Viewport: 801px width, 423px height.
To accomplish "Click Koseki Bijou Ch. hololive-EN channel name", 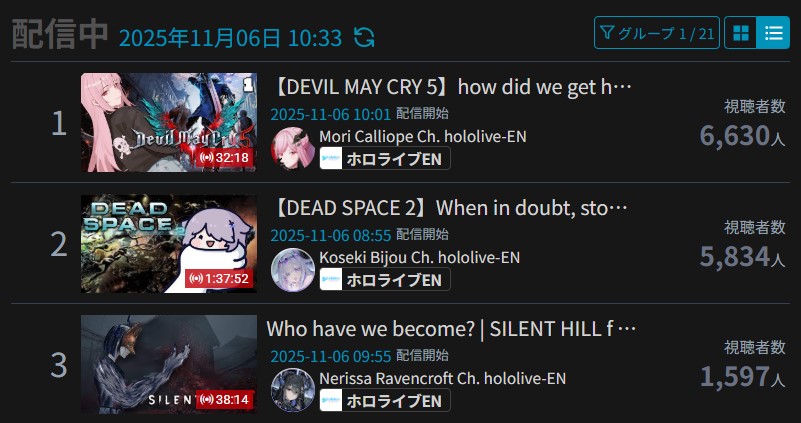I will pos(419,257).
